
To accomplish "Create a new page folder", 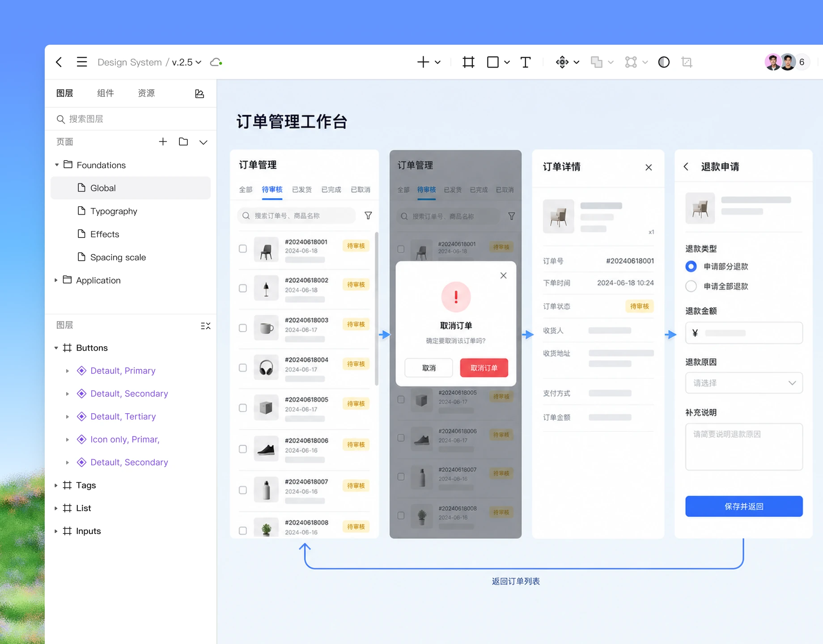I will 183,142.
